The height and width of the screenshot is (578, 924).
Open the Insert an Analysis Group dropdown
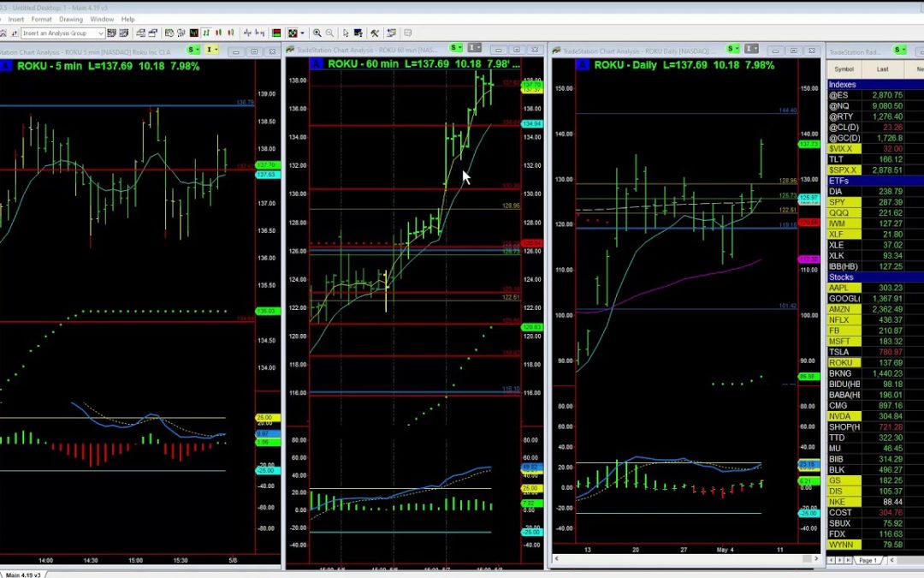coord(102,33)
